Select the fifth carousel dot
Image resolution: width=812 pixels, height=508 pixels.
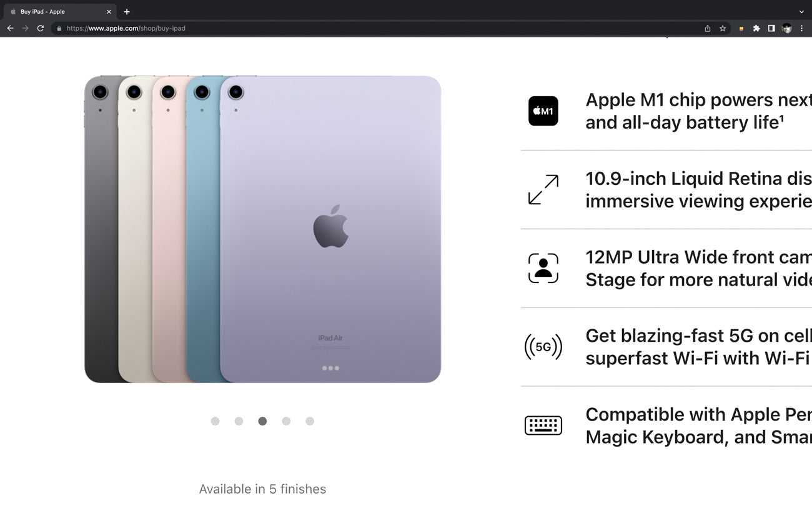310,421
